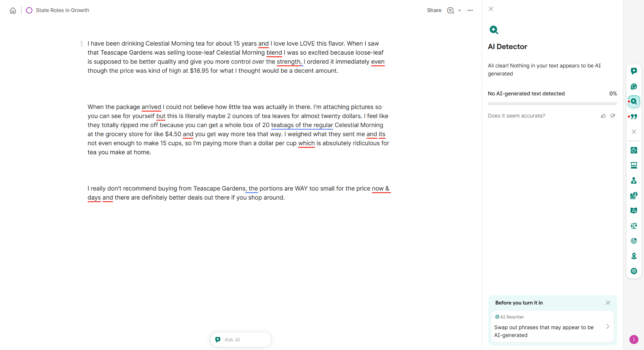
Task: Click the balance scales sidebar icon
Action: pyautogui.click(x=634, y=226)
